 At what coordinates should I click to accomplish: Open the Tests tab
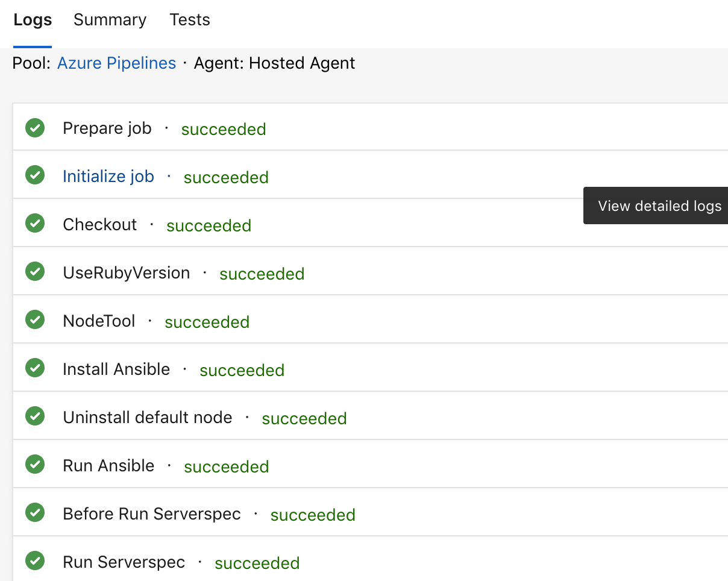click(189, 20)
